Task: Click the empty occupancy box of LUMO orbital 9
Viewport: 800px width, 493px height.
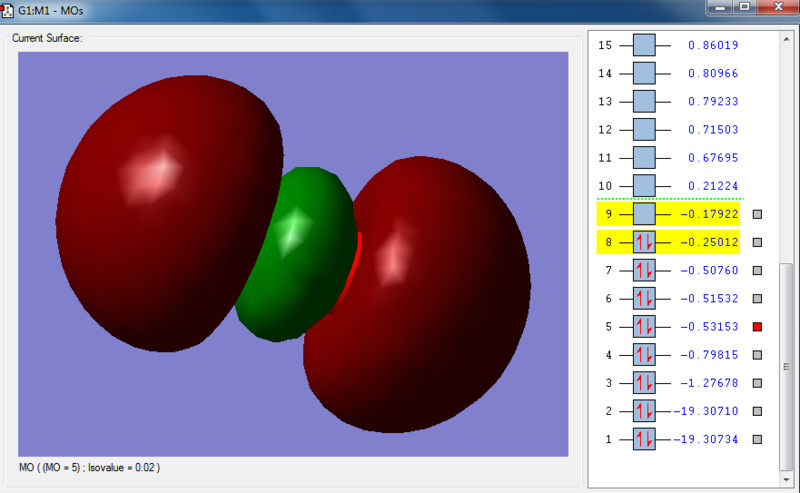Action: (644, 214)
